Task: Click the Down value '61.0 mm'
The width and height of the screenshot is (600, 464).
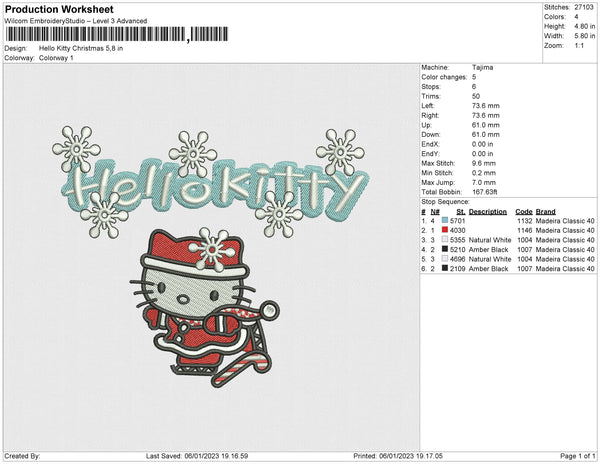Action: 486,134
